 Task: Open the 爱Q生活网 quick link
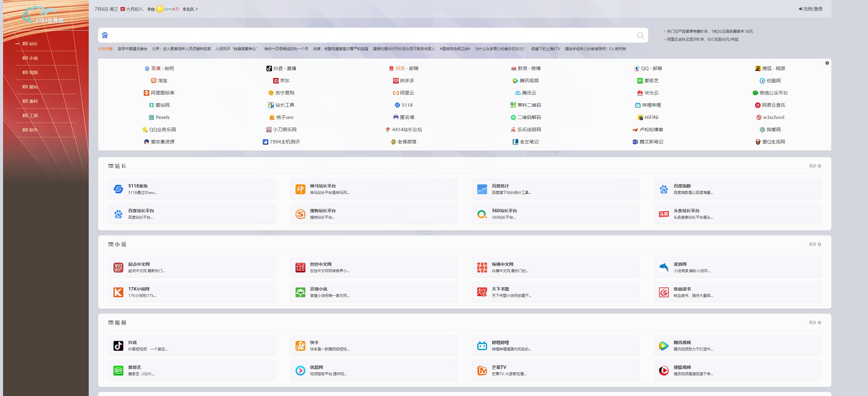770,142
